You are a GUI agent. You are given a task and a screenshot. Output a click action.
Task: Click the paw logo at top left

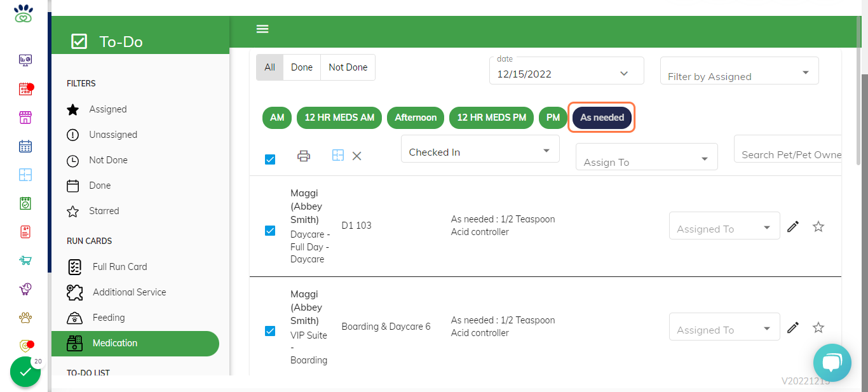click(24, 13)
